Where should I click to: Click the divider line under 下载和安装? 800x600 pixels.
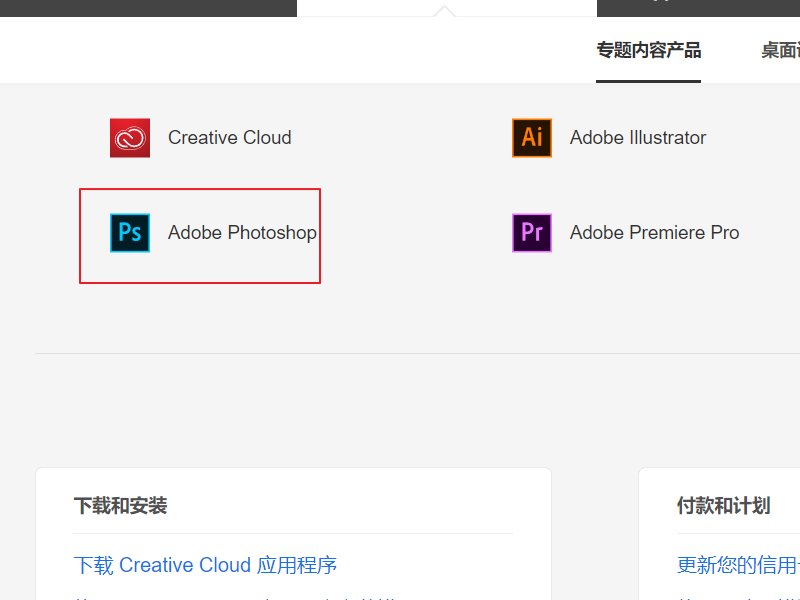[x=292, y=533]
